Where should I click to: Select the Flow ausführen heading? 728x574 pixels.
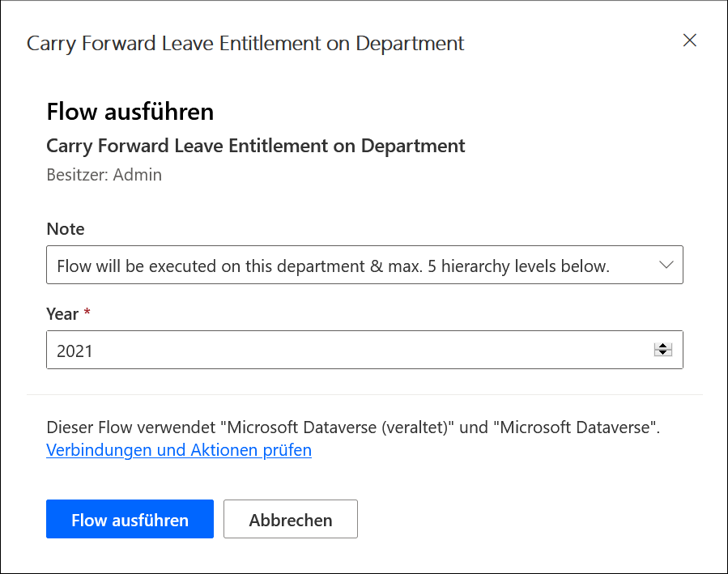pyautogui.click(x=130, y=112)
